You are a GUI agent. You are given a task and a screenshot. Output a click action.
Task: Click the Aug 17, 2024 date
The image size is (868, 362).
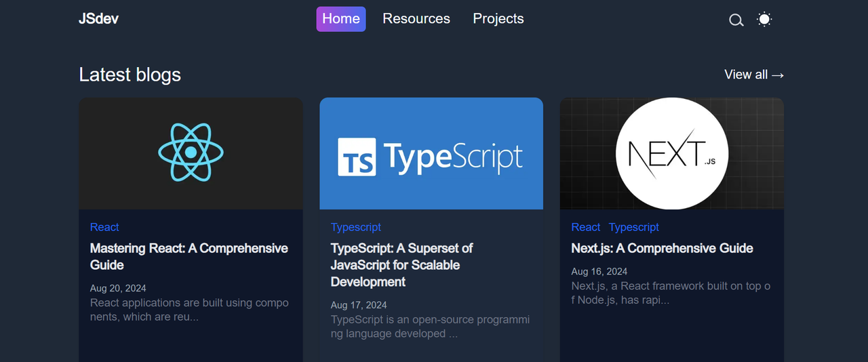click(359, 305)
